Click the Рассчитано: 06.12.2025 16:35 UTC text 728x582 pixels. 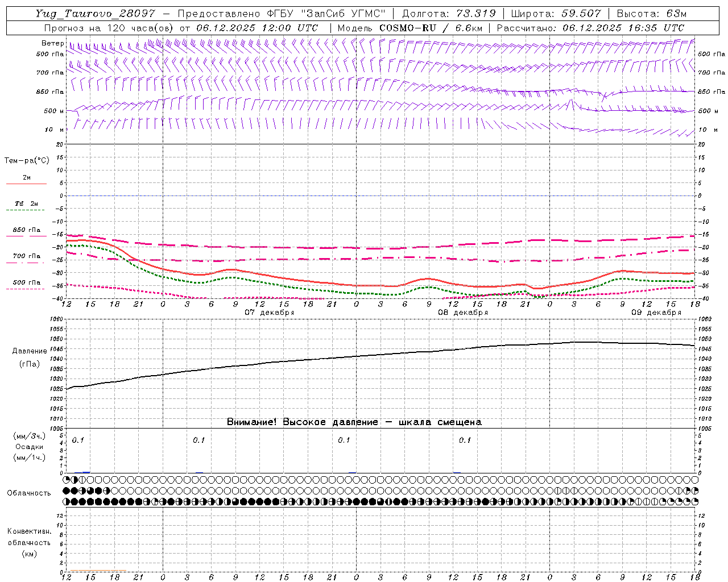(590, 28)
